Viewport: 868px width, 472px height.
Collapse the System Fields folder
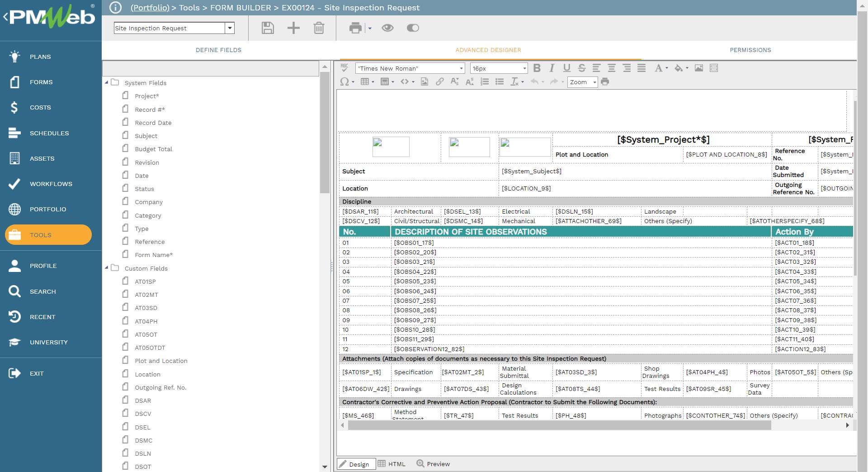(x=107, y=82)
